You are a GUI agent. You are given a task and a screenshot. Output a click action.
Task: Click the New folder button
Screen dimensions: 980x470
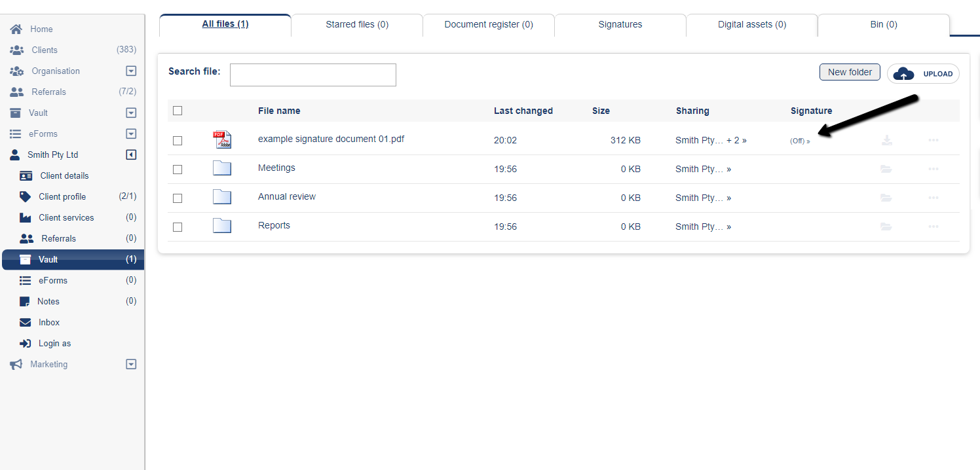pos(849,72)
